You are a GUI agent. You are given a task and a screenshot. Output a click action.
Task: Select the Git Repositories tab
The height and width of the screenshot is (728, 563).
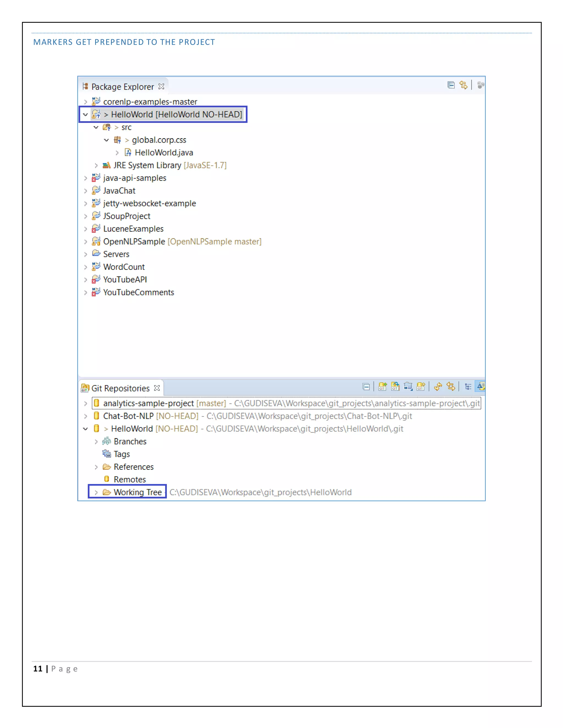click(120, 388)
